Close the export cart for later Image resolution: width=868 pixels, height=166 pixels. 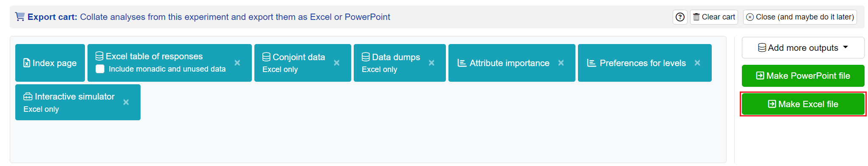800,17
